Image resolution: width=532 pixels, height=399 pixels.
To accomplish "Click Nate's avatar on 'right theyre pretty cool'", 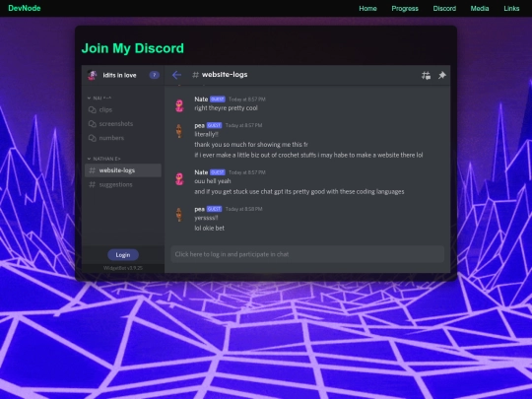I will 179,105.
